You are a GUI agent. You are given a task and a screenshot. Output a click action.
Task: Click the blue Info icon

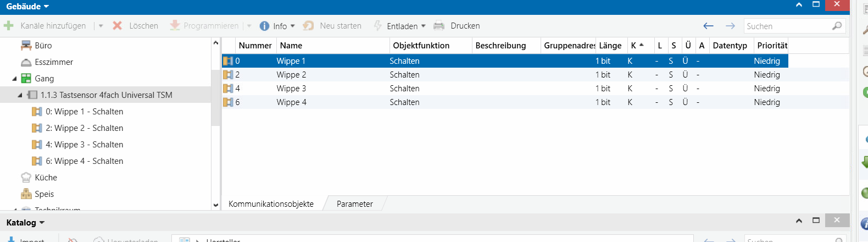tap(264, 26)
